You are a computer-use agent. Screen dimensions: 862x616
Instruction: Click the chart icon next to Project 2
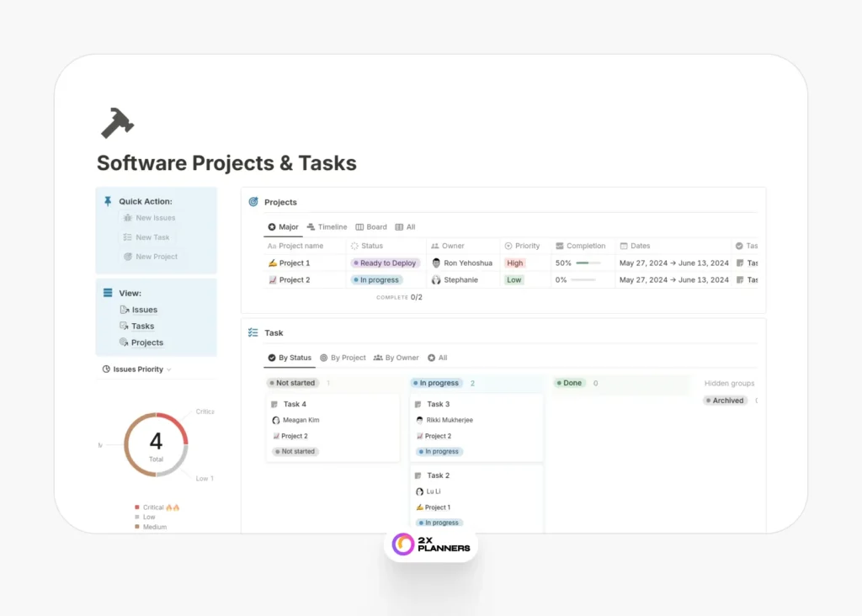(274, 279)
